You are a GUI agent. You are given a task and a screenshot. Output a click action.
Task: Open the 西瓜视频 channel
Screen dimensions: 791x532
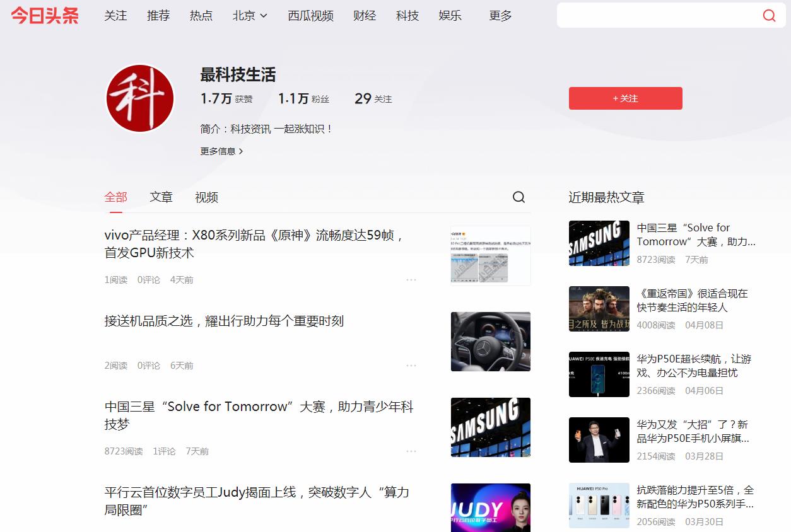point(310,16)
